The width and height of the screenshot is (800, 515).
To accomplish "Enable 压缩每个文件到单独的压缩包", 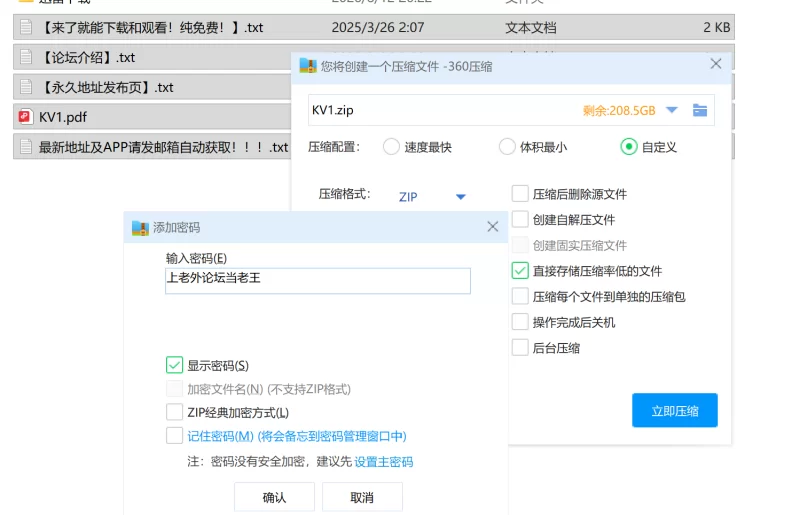I will coord(520,296).
